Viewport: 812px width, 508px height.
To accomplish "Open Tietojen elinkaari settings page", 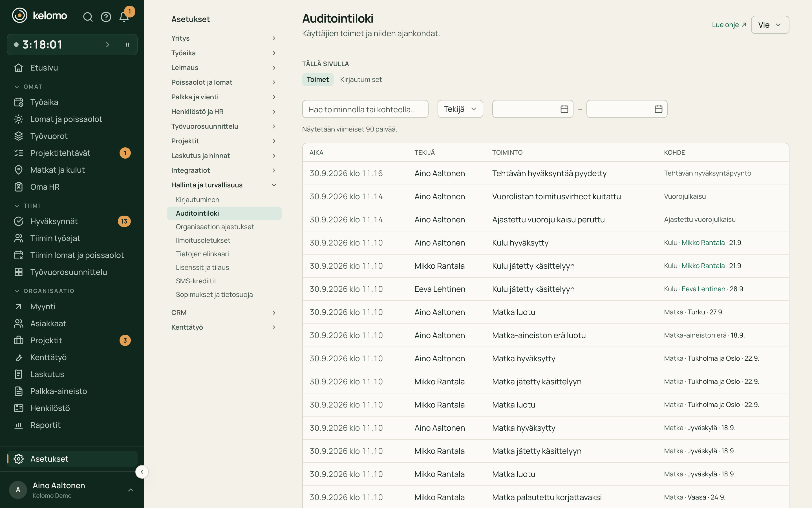I will [202, 254].
